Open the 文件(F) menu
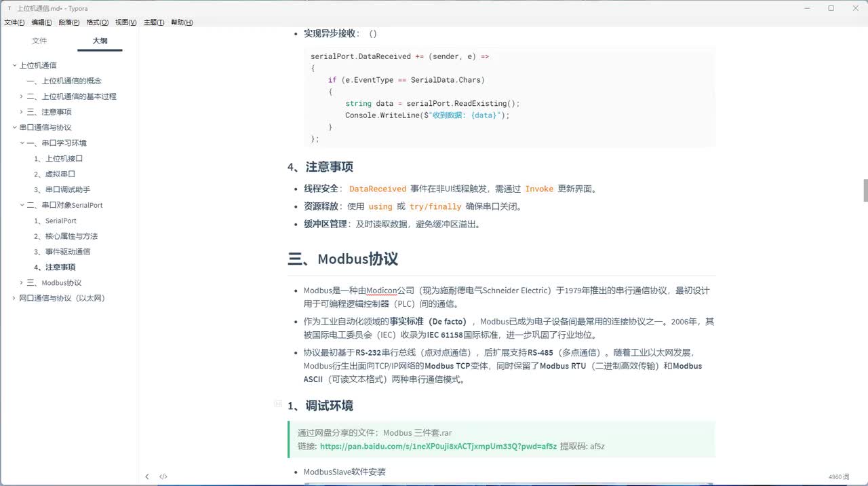 click(14, 22)
